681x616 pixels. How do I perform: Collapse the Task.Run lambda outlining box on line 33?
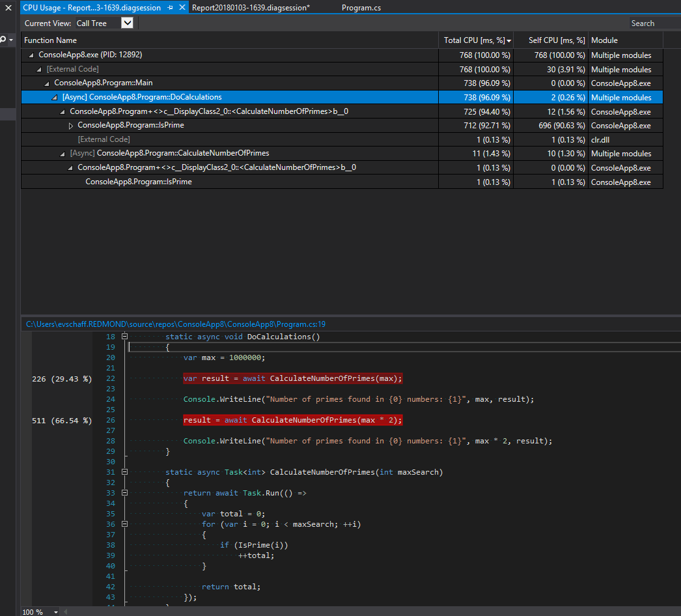124,493
